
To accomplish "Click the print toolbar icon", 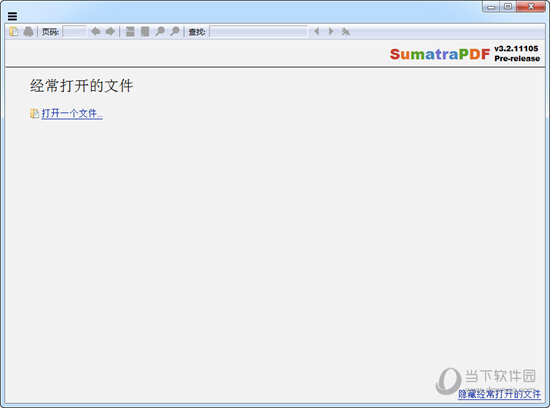I will pos(28,32).
